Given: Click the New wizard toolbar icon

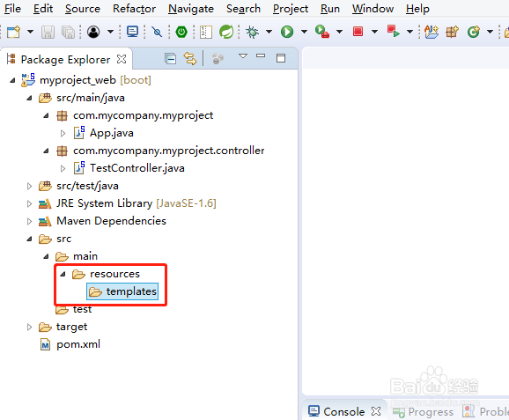Looking at the screenshot, I should pyautogui.click(x=13, y=32).
